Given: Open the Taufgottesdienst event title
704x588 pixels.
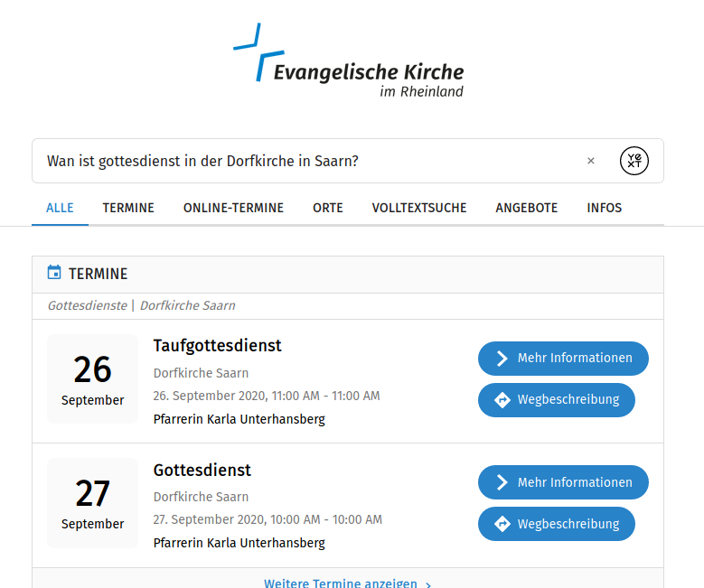Looking at the screenshot, I should [x=217, y=346].
